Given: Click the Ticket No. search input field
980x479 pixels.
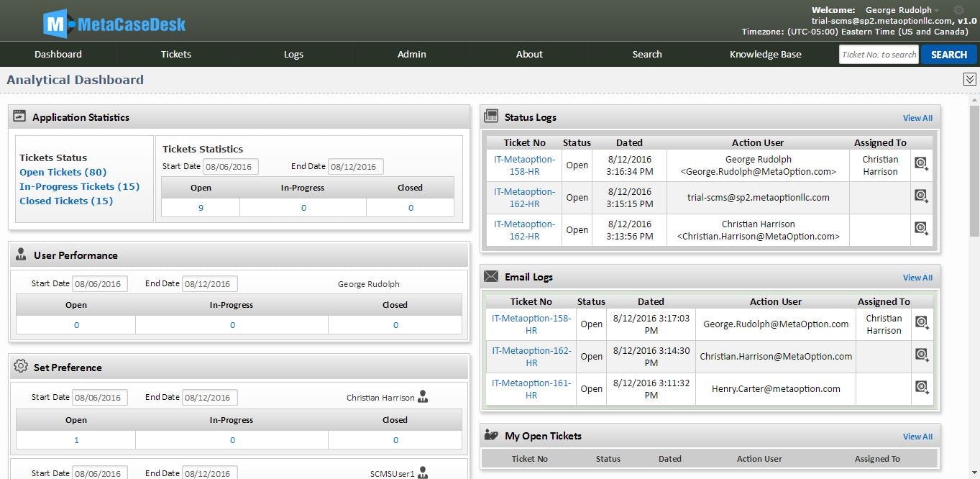Looking at the screenshot, I should pyautogui.click(x=878, y=54).
